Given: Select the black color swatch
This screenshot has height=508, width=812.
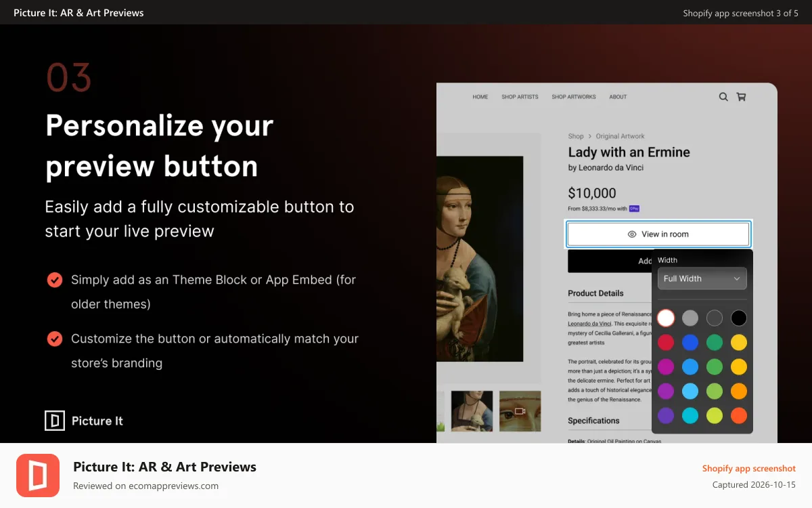Looking at the screenshot, I should coord(739,318).
